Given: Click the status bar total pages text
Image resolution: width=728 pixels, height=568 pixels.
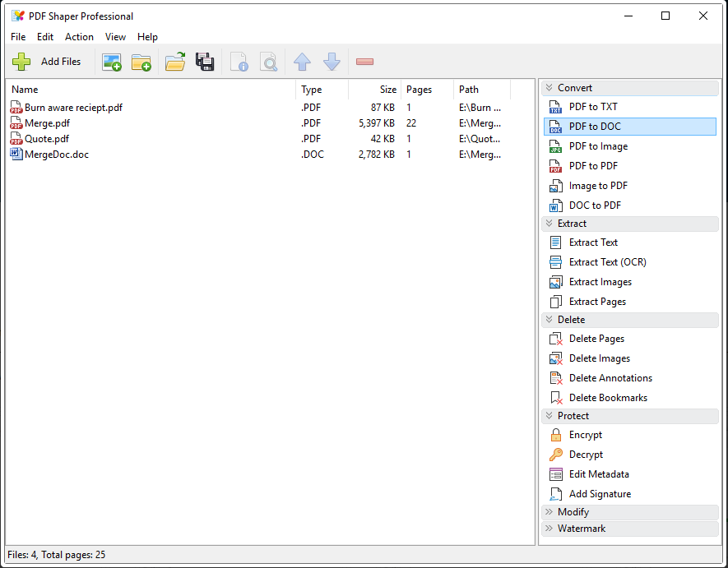Looking at the screenshot, I should click(x=73, y=555).
